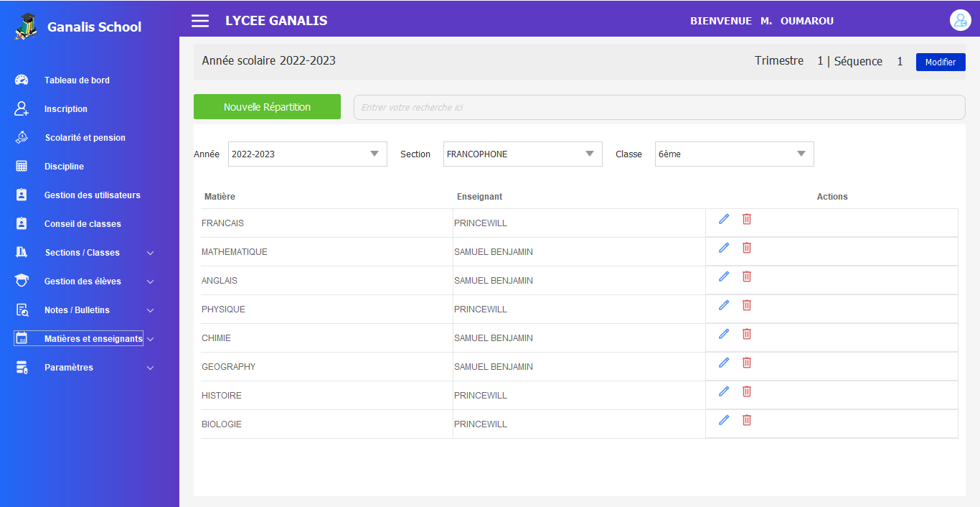
Task: Edit the FRANCAIS row with pencil icon
Action: (x=724, y=219)
